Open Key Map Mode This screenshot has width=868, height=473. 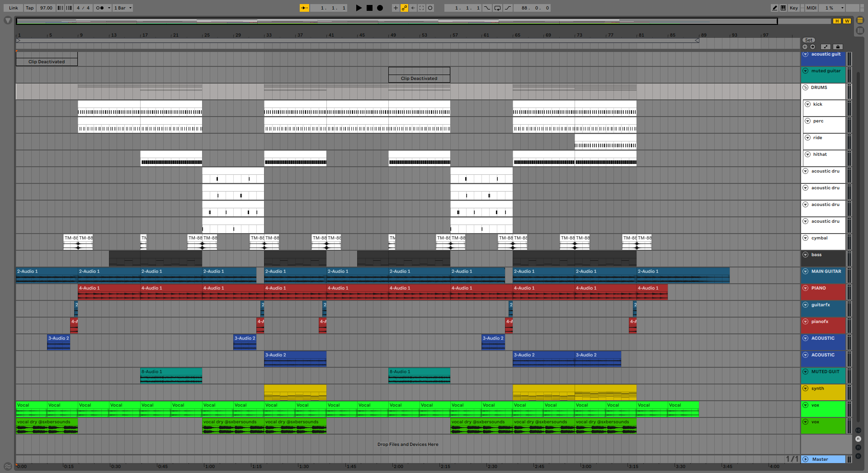(x=794, y=8)
